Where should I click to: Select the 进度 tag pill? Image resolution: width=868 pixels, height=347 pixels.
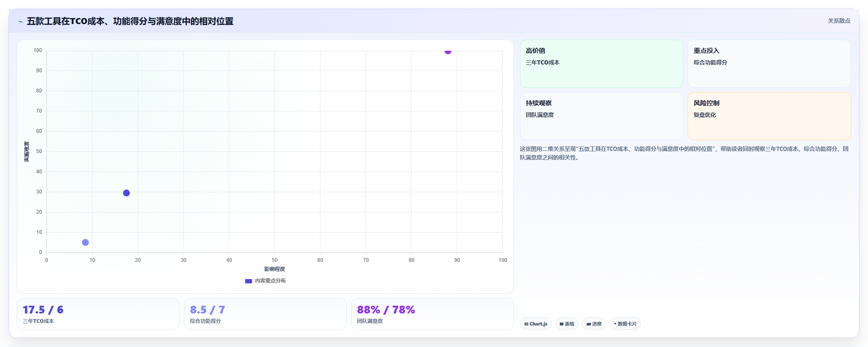click(594, 324)
